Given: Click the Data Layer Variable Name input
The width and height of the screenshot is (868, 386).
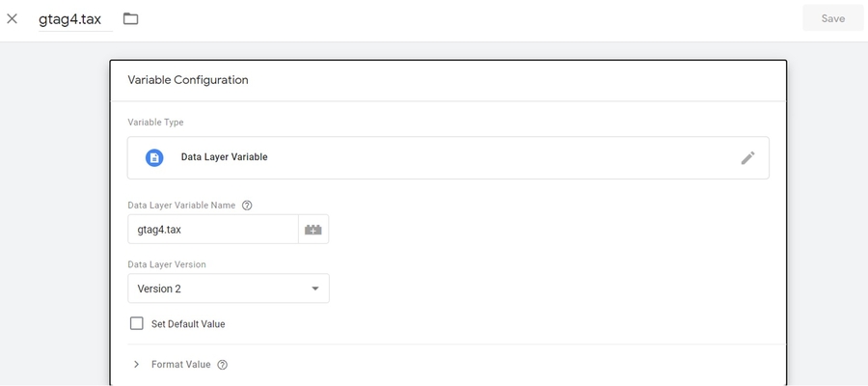Looking at the screenshot, I should (213, 230).
